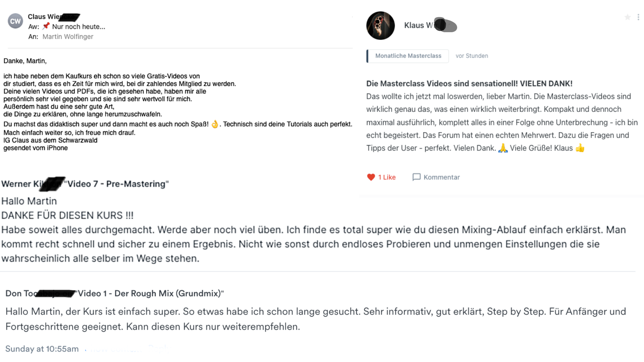The width and height of the screenshot is (644, 362).
Task: Click the red pushpin icon in the subject line
Action: [46, 26]
